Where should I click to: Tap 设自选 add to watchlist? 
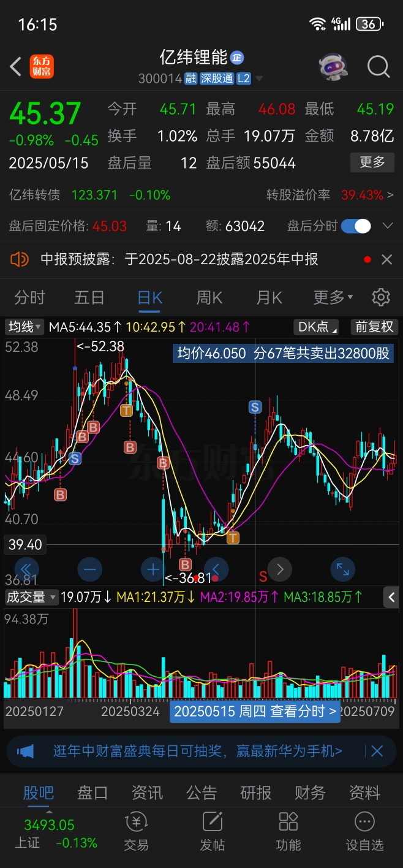[x=364, y=831]
